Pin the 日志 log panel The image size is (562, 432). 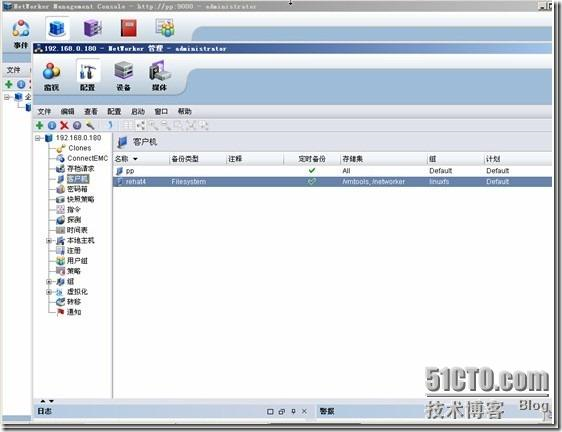point(293,411)
